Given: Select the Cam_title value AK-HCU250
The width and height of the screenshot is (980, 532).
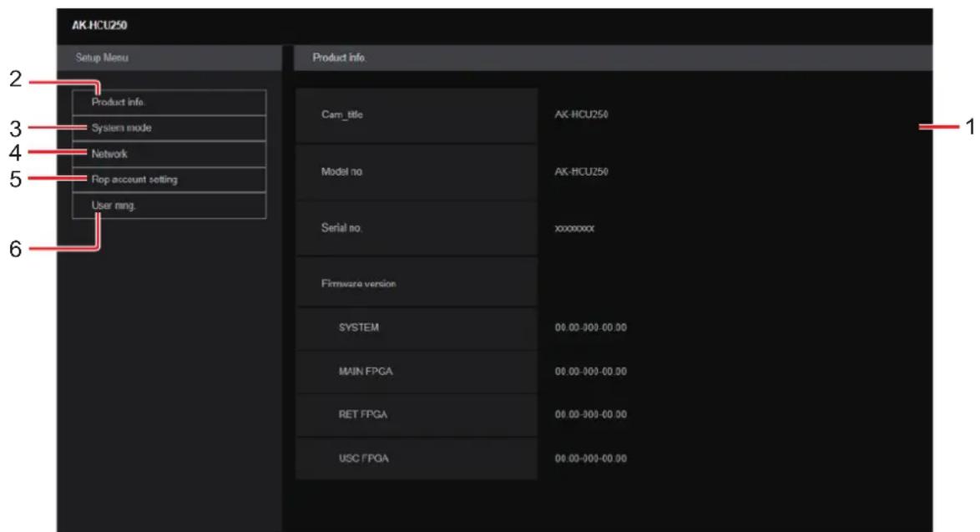Looking at the screenshot, I should (581, 114).
